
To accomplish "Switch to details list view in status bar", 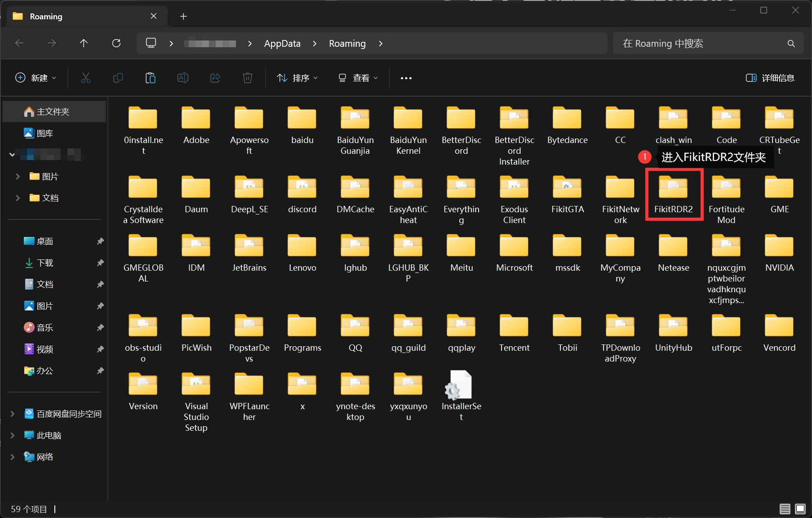I will pos(785,509).
